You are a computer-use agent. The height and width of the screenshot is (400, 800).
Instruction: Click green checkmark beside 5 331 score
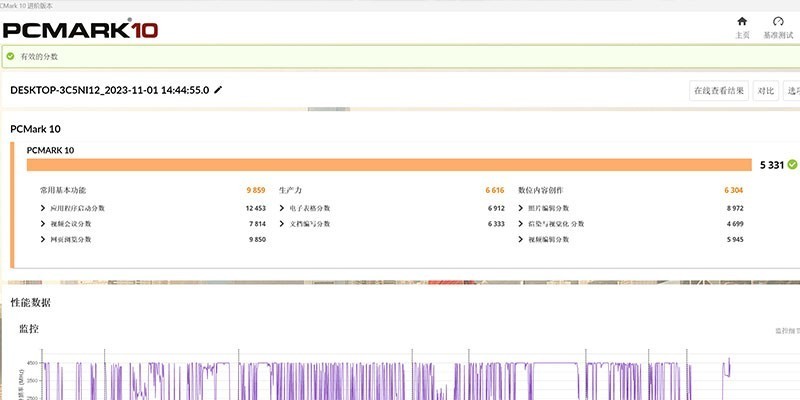tap(792, 164)
